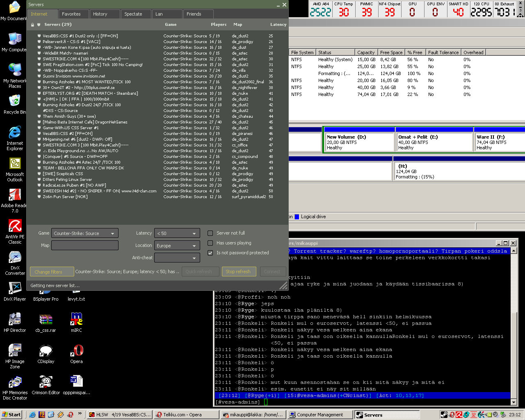Switch to Telkku.com Opera taskbar button
The image size is (525, 420).
[186, 415]
